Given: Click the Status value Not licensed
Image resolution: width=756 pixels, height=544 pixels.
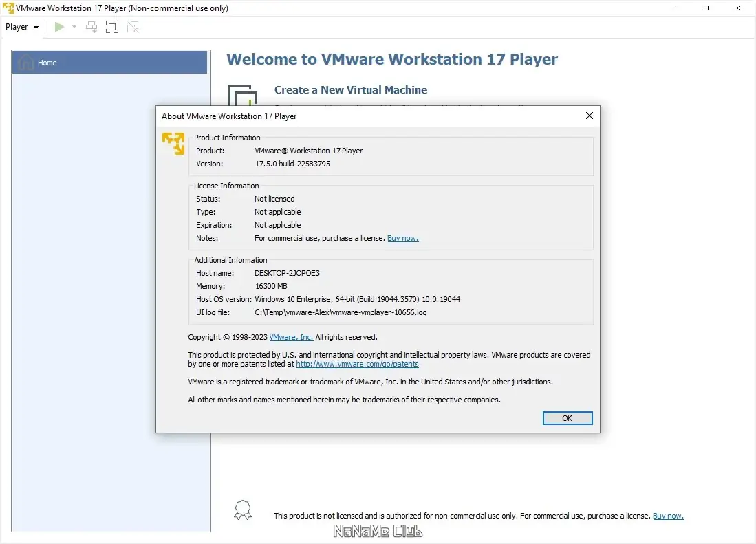Looking at the screenshot, I should (x=274, y=199).
